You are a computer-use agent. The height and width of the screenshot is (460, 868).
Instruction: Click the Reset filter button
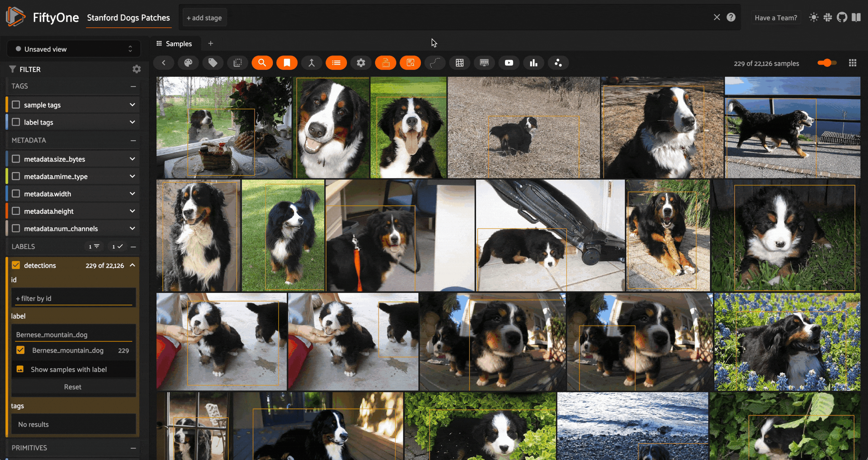click(x=73, y=387)
